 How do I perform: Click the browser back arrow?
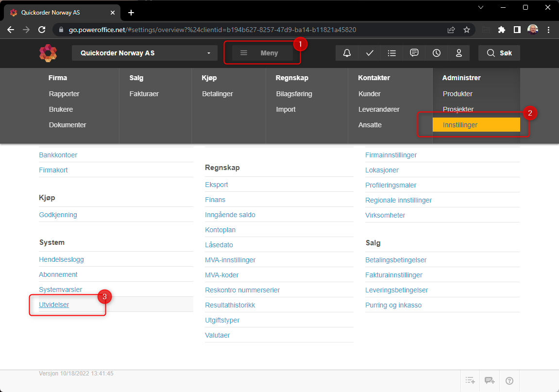click(x=11, y=30)
